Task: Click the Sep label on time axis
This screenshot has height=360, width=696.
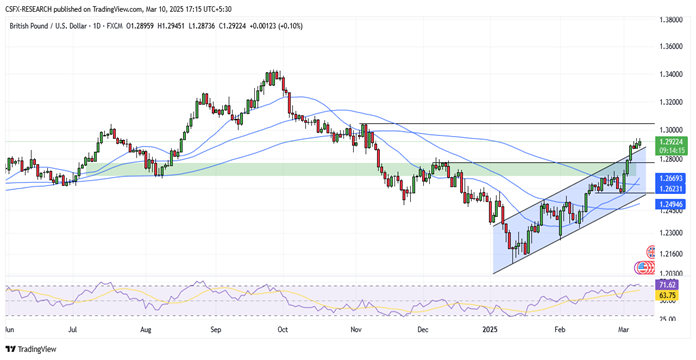Action: coord(215,330)
